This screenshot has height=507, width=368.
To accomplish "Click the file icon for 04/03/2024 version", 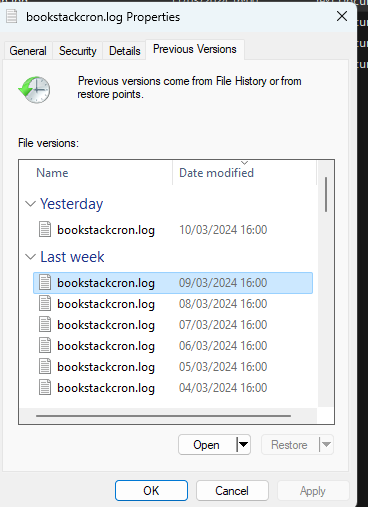I will point(45,387).
